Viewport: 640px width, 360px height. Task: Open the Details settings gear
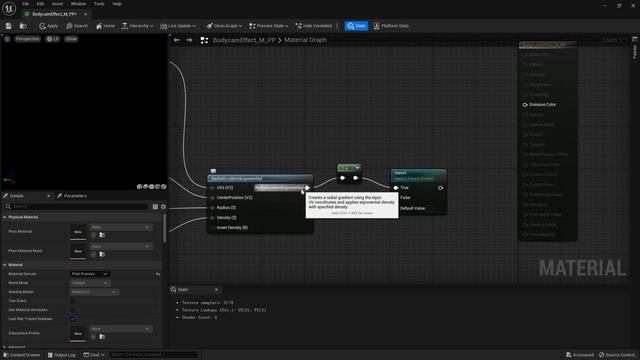163,207
